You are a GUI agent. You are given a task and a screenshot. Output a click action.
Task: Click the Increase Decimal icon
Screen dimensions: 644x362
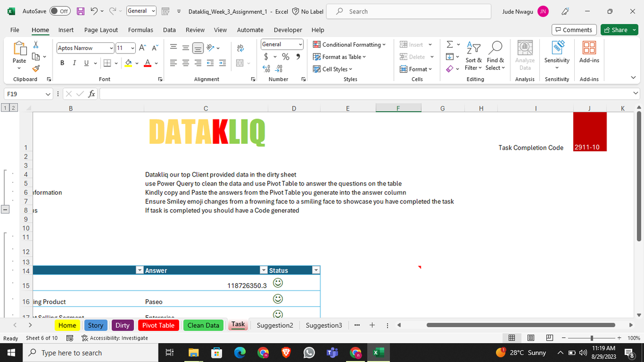point(266,69)
